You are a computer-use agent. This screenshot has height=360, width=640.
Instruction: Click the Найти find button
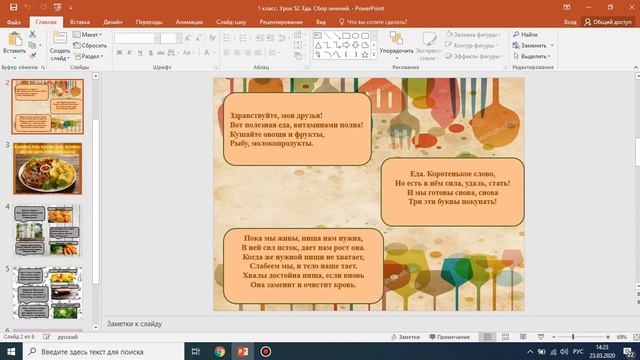coord(525,35)
